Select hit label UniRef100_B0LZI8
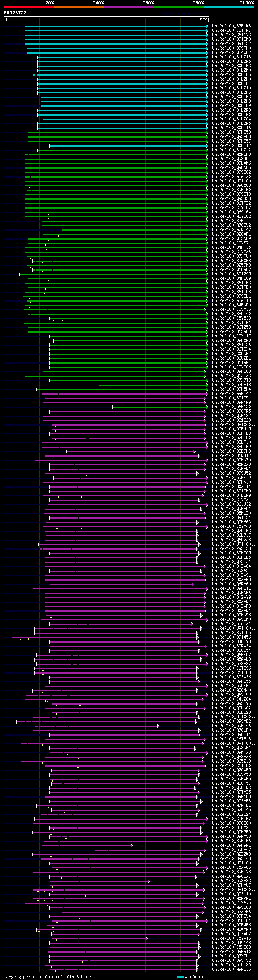Image resolution: width=258 pixels, height=980 pixels. click(231, 57)
